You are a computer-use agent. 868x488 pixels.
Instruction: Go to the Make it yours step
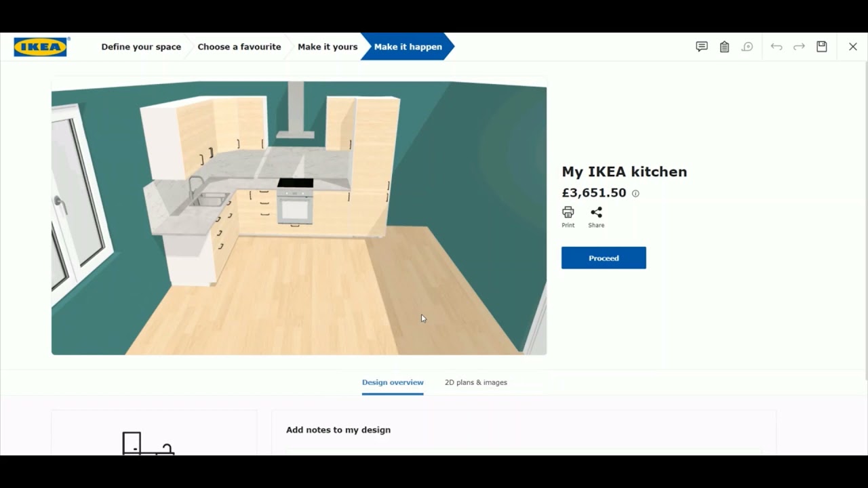[328, 46]
